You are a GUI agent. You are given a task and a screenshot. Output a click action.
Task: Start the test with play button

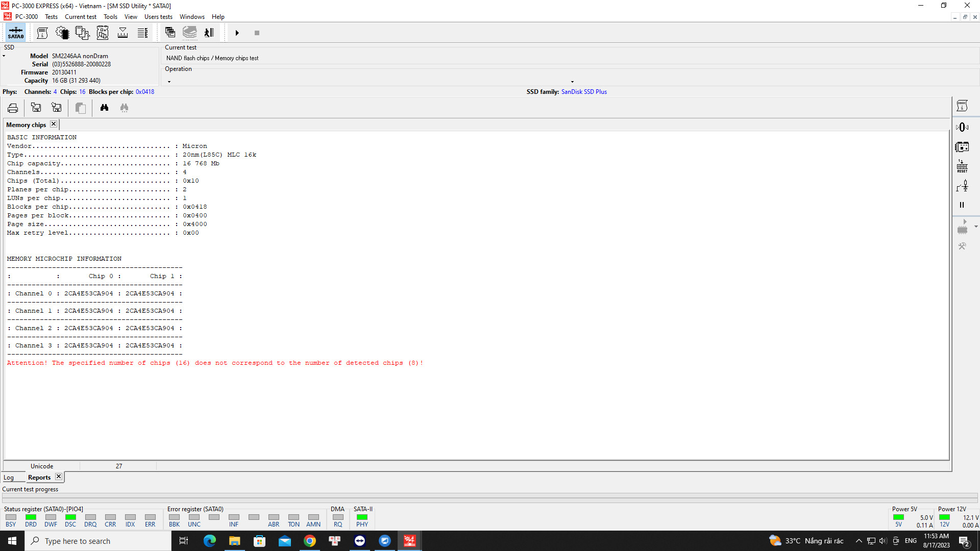(x=237, y=33)
